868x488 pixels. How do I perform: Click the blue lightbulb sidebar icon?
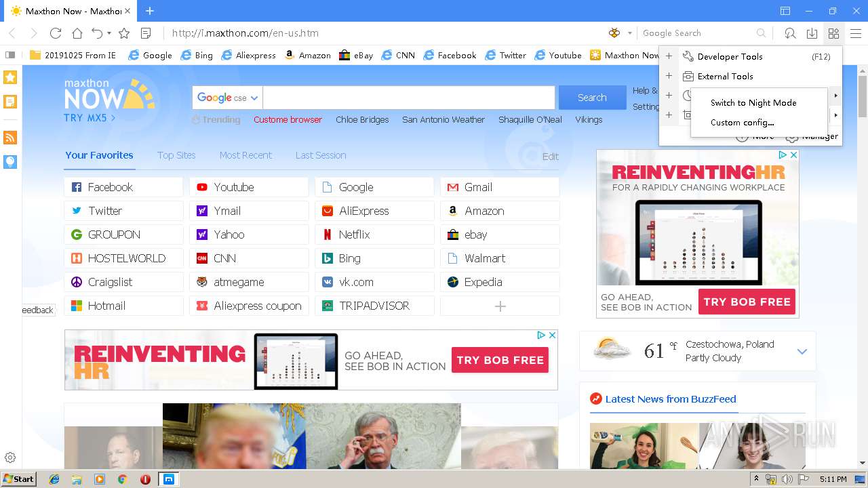click(x=10, y=162)
